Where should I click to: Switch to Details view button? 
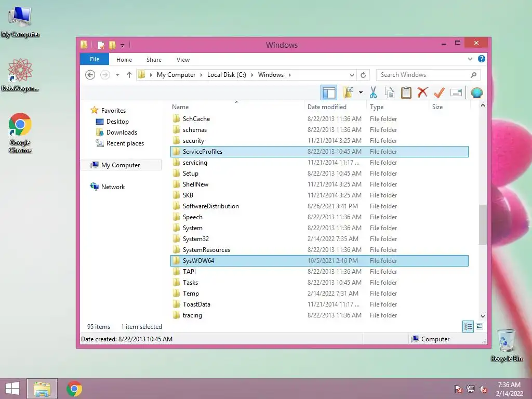[x=468, y=327]
